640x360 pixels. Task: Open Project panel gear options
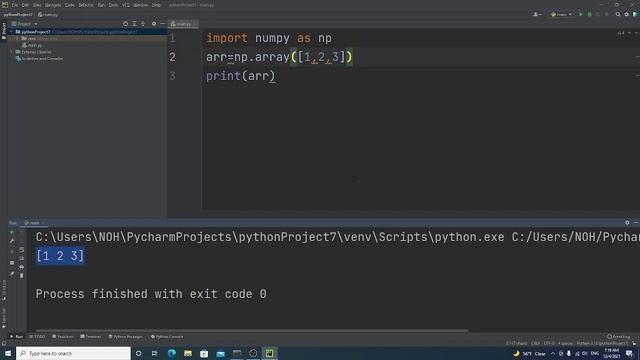[x=154, y=24]
